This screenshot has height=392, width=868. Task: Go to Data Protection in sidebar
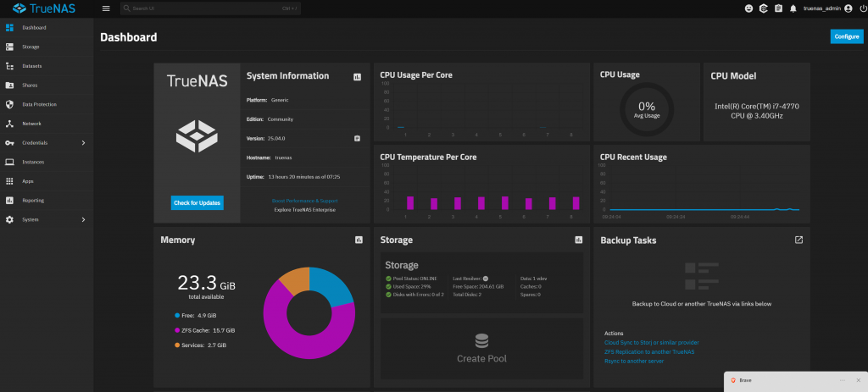click(40, 104)
